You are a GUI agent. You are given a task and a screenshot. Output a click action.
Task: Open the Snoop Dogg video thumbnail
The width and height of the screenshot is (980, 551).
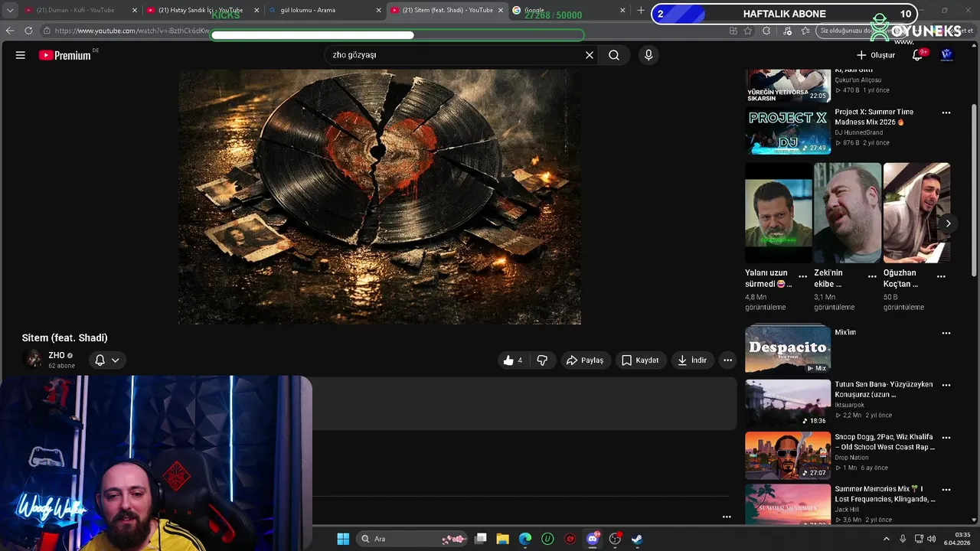(x=788, y=455)
